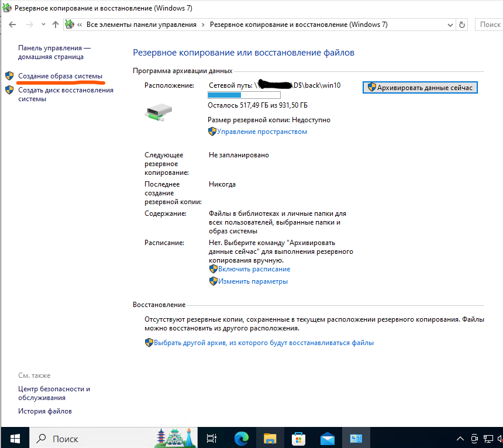
Task: Click "Размер резервной копии: Недоступно" text
Action: [x=269, y=120]
